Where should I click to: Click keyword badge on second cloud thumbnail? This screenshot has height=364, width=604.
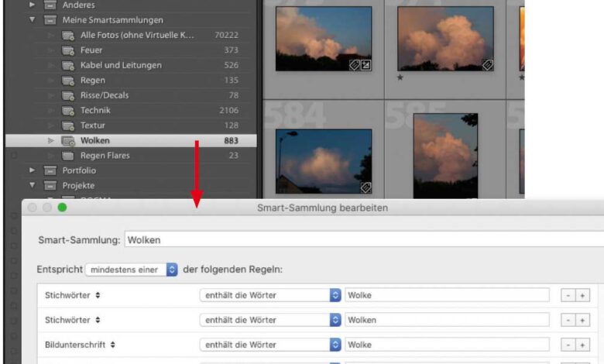tap(488, 65)
